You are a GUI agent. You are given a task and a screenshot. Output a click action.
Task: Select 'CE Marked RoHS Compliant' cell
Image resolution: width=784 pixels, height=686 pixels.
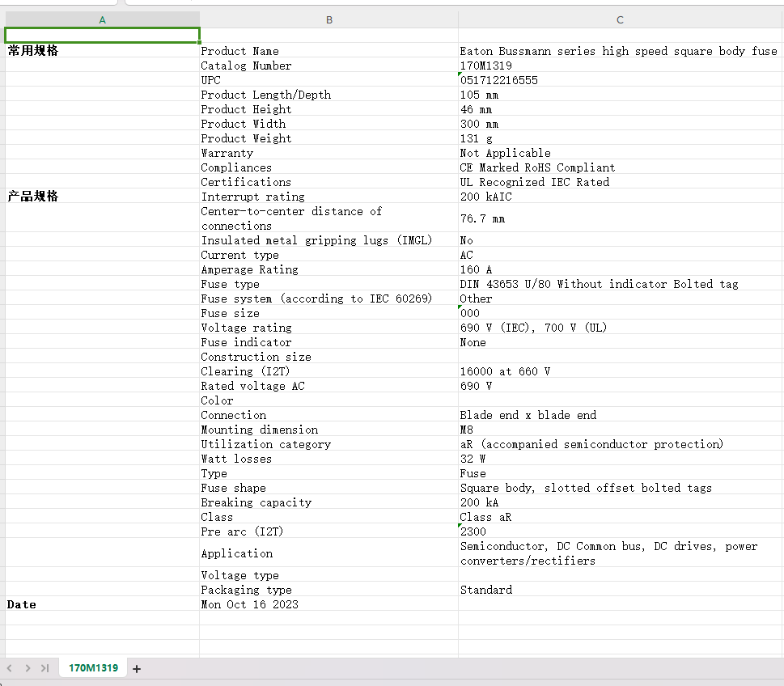621,167
